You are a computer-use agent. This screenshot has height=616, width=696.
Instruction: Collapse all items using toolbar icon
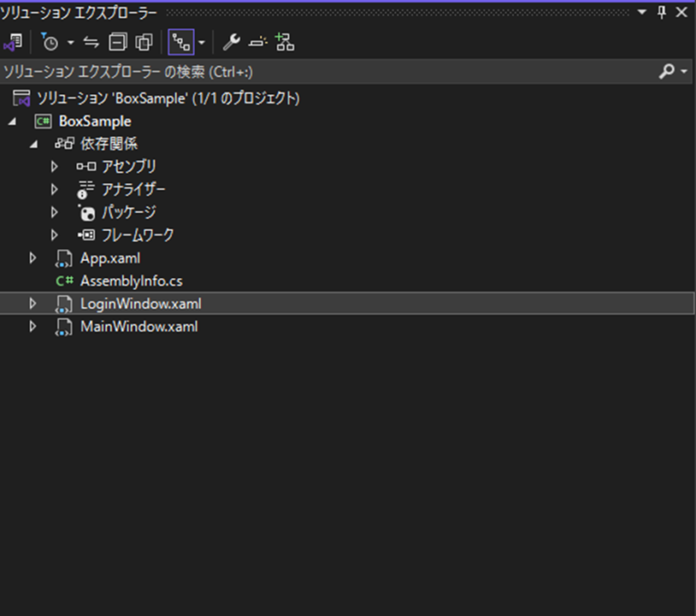(x=118, y=42)
